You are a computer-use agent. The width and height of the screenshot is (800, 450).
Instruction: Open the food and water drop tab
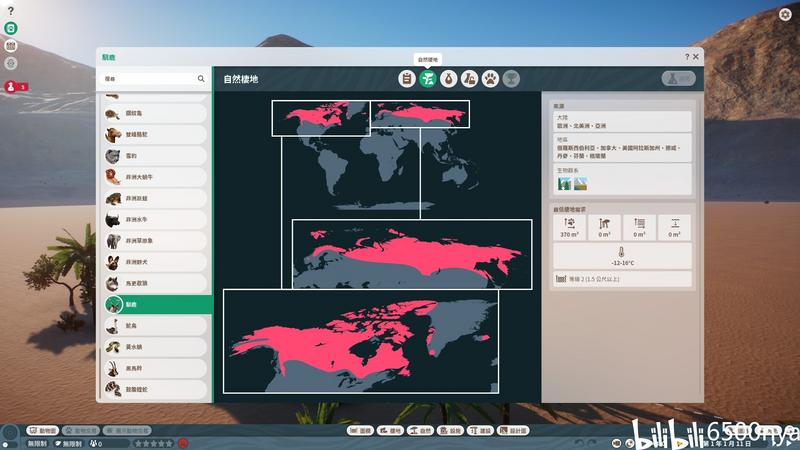click(x=448, y=79)
